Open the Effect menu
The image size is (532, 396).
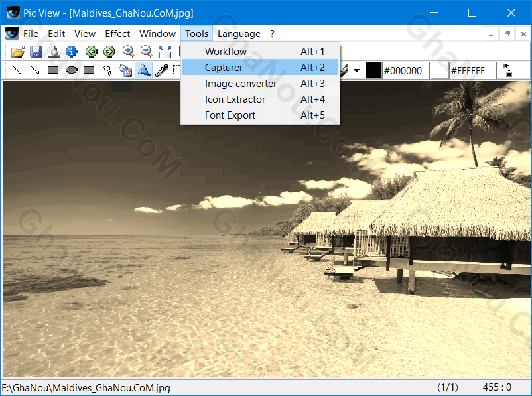(x=117, y=34)
